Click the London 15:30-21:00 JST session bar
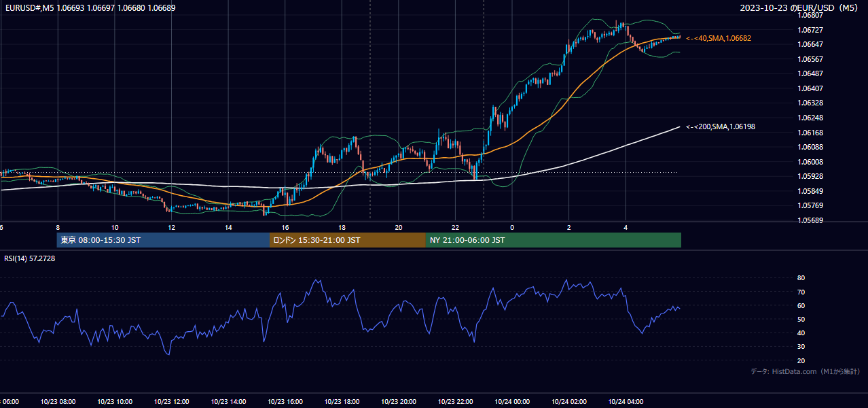This screenshot has width=868, height=408. 348,240
